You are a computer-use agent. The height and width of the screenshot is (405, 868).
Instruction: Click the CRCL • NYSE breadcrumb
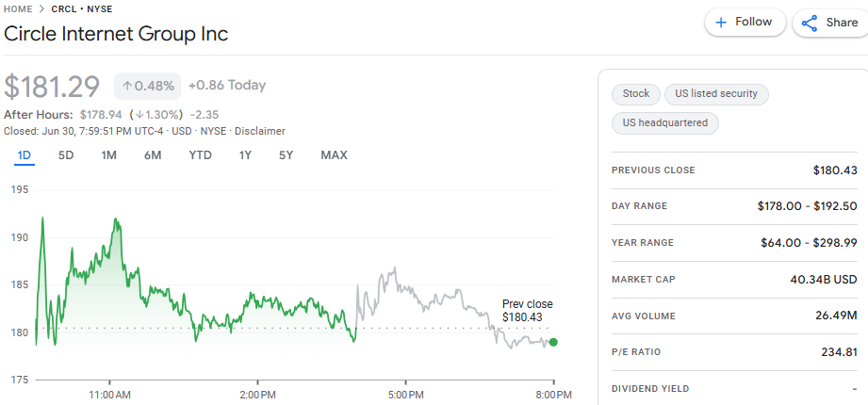click(x=82, y=8)
